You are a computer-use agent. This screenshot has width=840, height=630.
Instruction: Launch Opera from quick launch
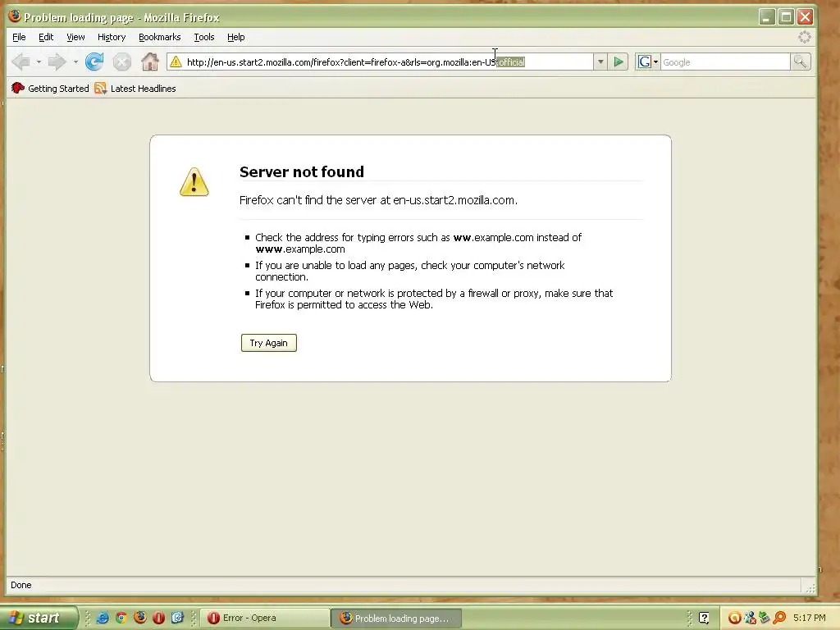point(159,618)
